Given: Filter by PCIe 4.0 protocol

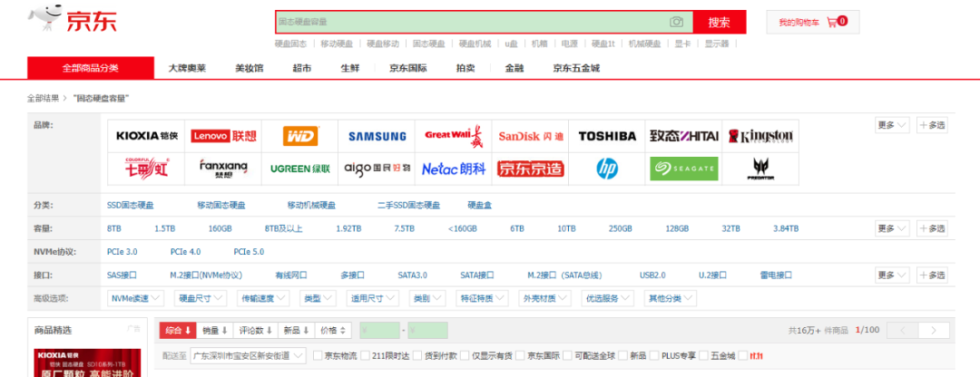Looking at the screenshot, I should tap(186, 252).
